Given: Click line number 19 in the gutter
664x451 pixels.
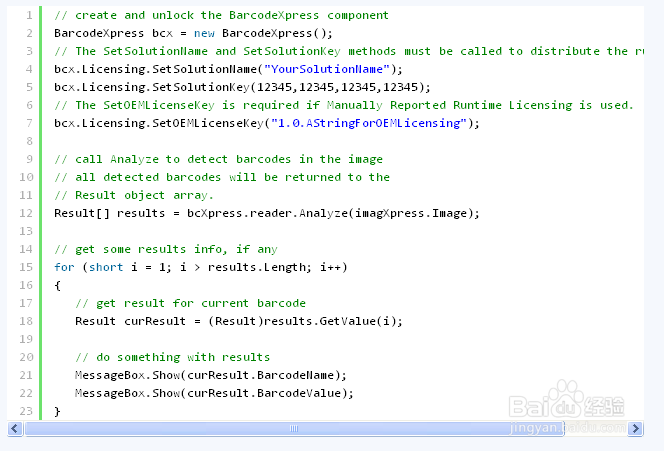Looking at the screenshot, I should (x=26, y=340).
